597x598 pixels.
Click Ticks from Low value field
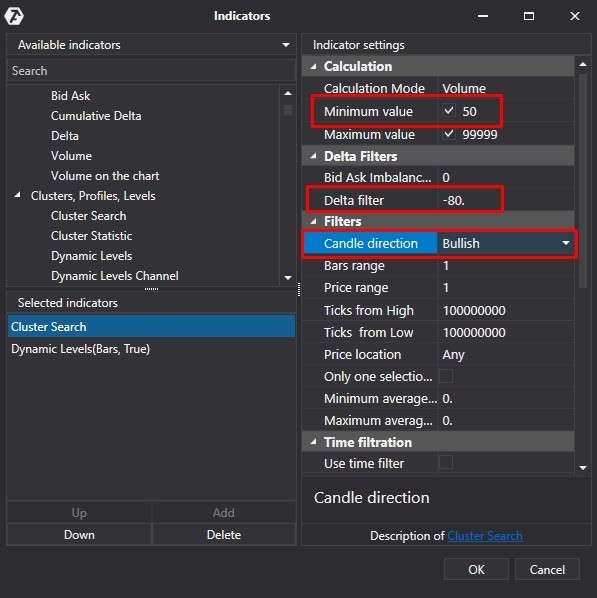point(506,333)
